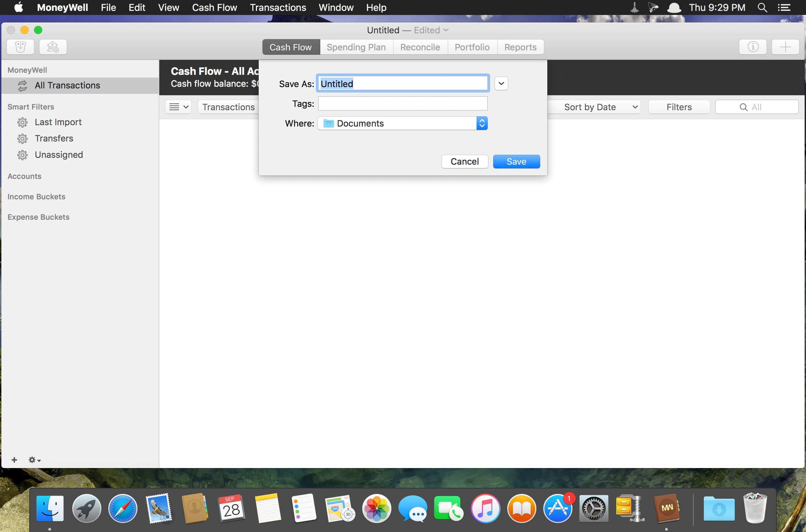Open the Downloads folder in Dock
The image size is (806, 532).
click(x=719, y=508)
